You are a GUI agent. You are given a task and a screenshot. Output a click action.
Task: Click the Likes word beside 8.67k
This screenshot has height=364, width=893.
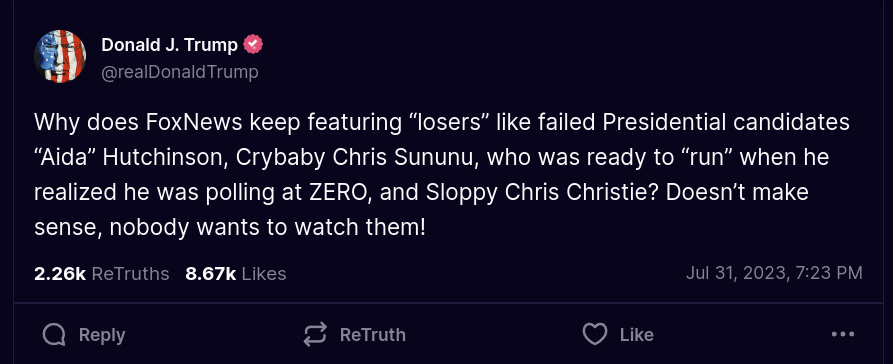264,274
